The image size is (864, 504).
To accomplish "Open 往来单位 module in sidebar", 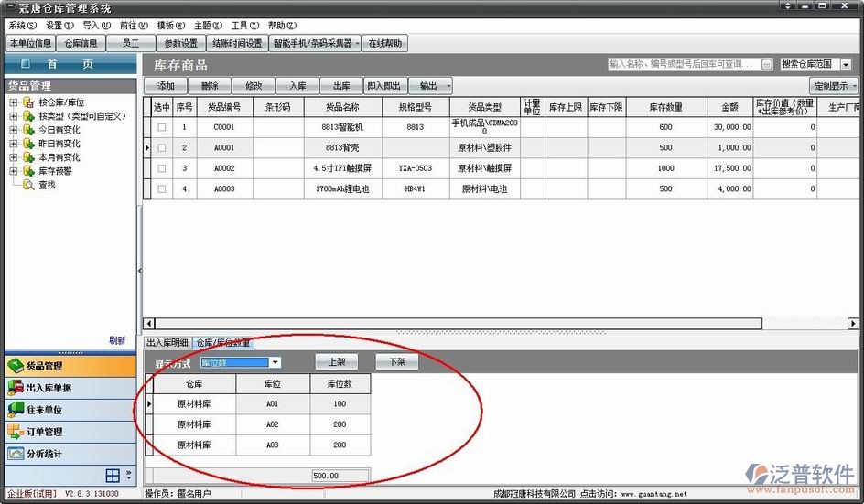I will click(x=44, y=410).
